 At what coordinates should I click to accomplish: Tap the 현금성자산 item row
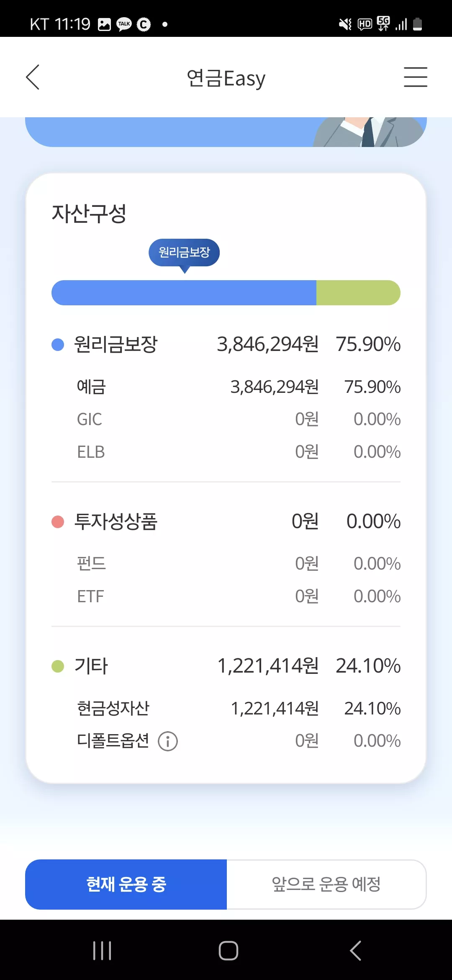239,709
